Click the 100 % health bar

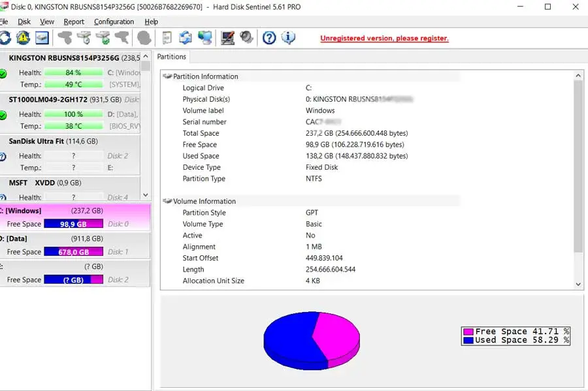tap(73, 114)
